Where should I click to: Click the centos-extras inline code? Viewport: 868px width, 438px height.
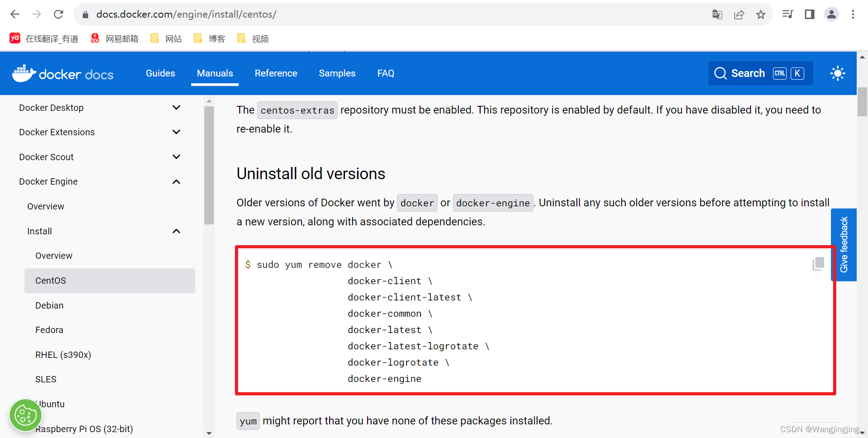tap(297, 110)
